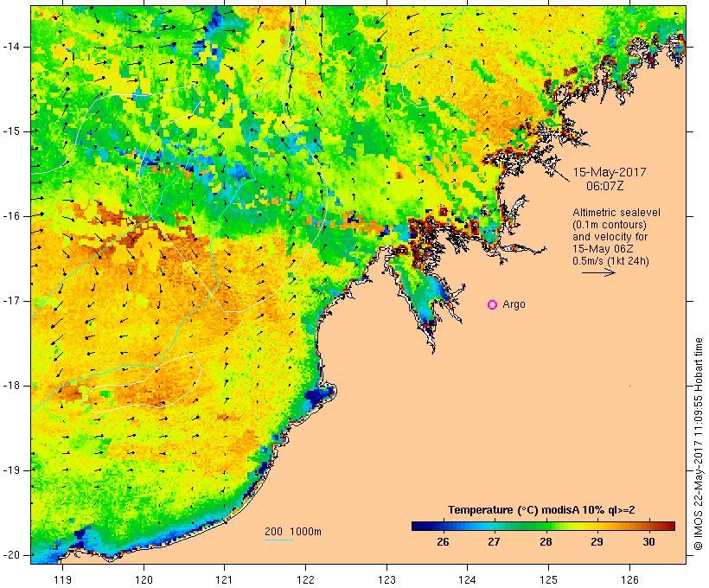Image resolution: width=709 pixels, height=588 pixels.
Task: Click the '0.5m/s (1kt 24h)' scale text
Action: click(x=610, y=261)
